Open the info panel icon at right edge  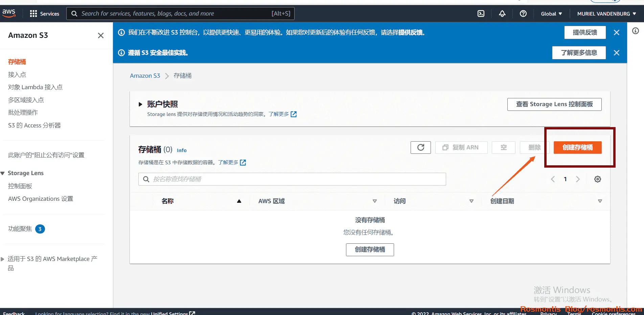pos(636,31)
